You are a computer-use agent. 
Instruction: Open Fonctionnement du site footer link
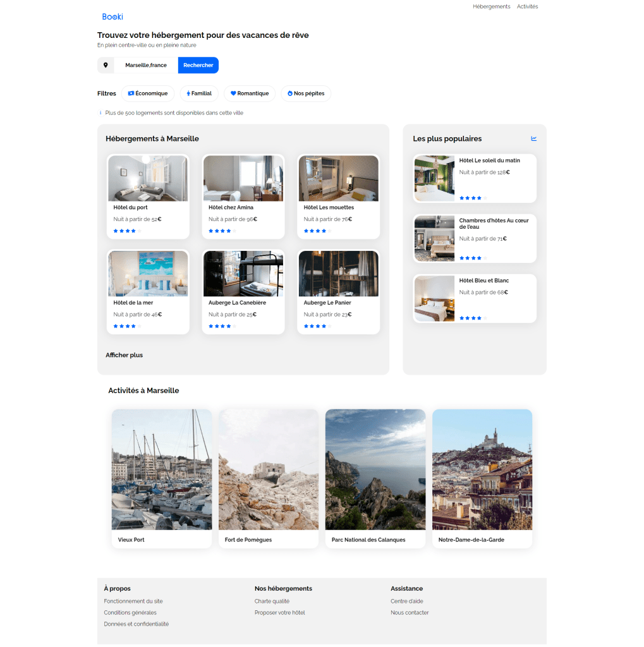(133, 602)
